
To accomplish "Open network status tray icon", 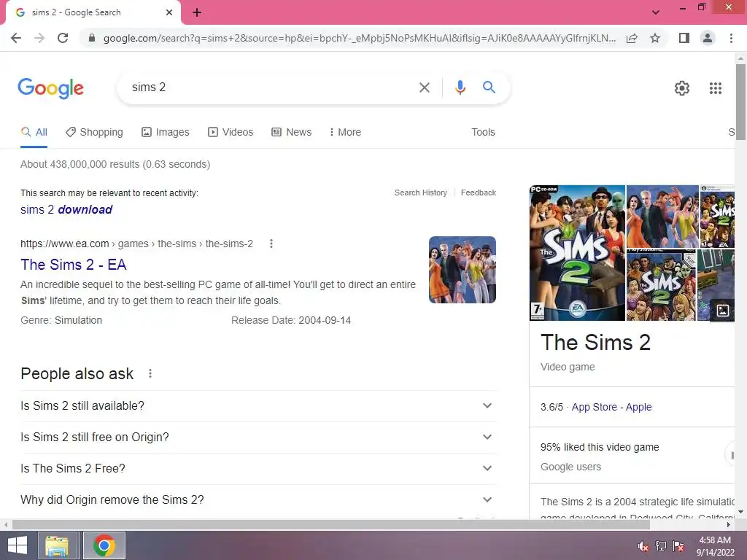I will coord(661,546).
